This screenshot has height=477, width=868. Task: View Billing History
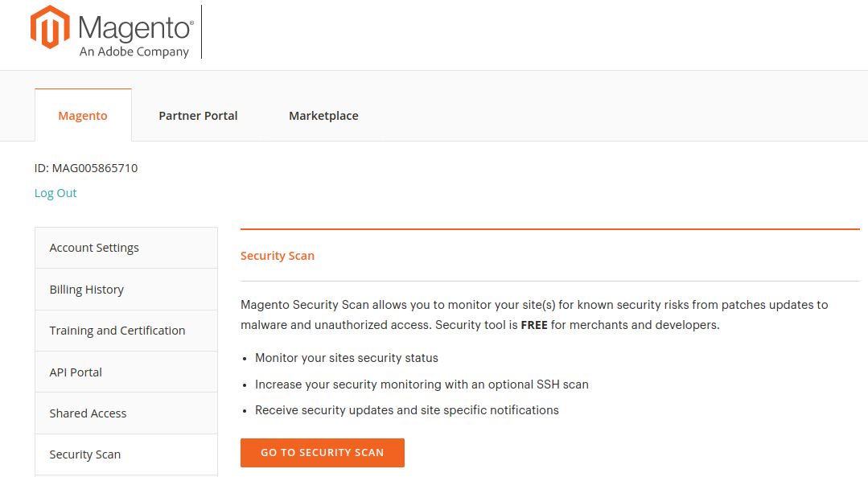pyautogui.click(x=86, y=289)
